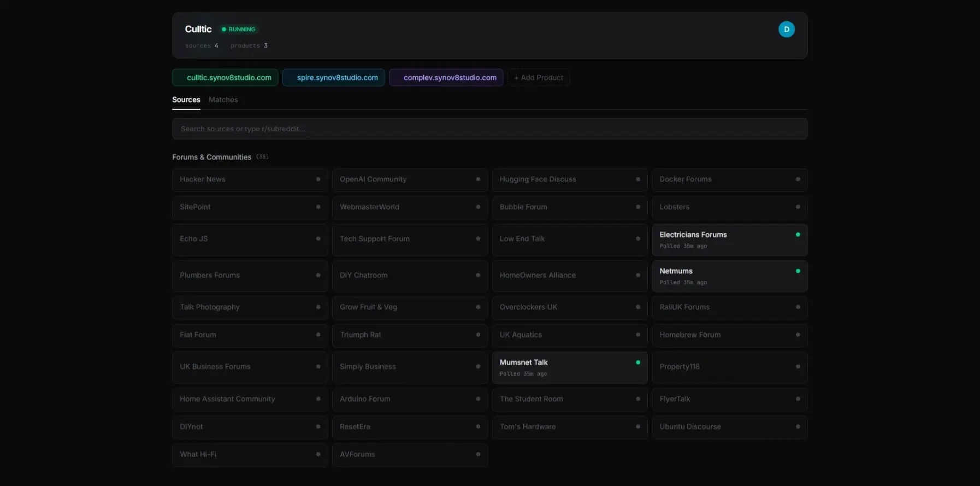This screenshot has height=486, width=980.
Task: Select the culltic.synov8studio.com product
Action: [225, 78]
